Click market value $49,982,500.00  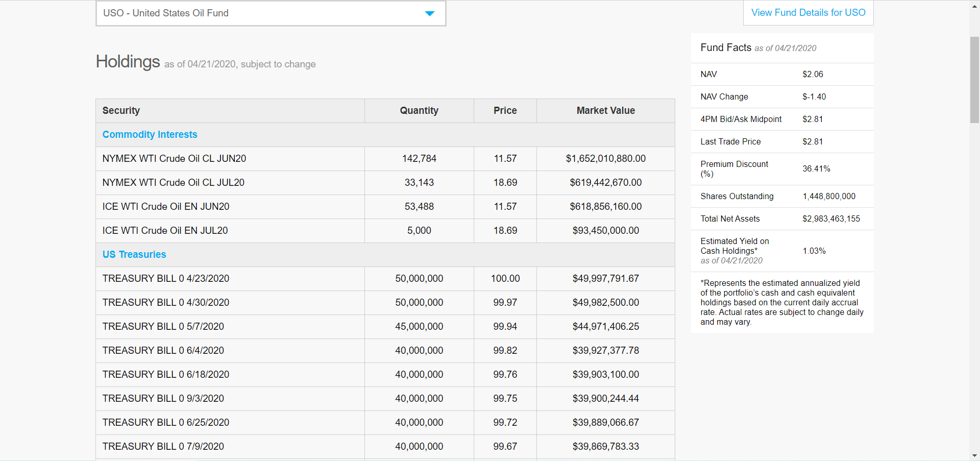pyautogui.click(x=606, y=303)
